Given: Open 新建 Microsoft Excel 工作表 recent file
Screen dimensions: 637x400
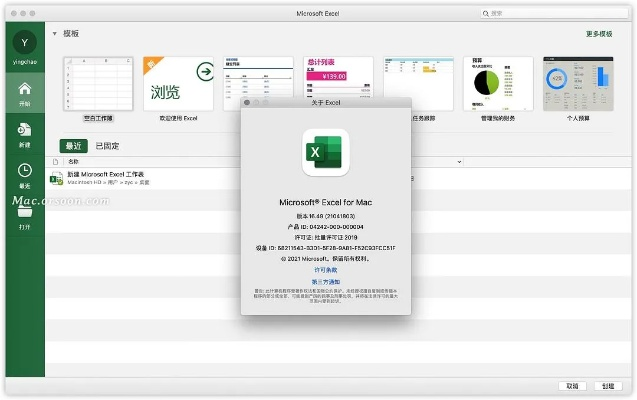Looking at the screenshot, I should (106, 174).
